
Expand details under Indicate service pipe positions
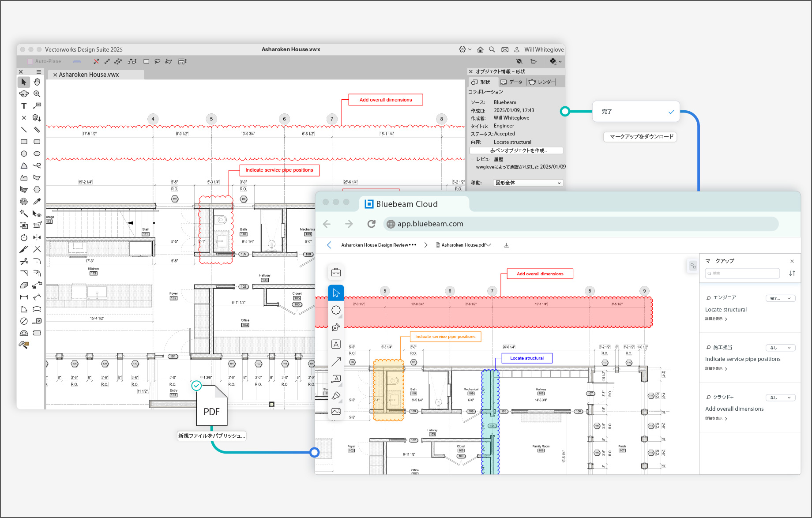pyautogui.click(x=716, y=368)
